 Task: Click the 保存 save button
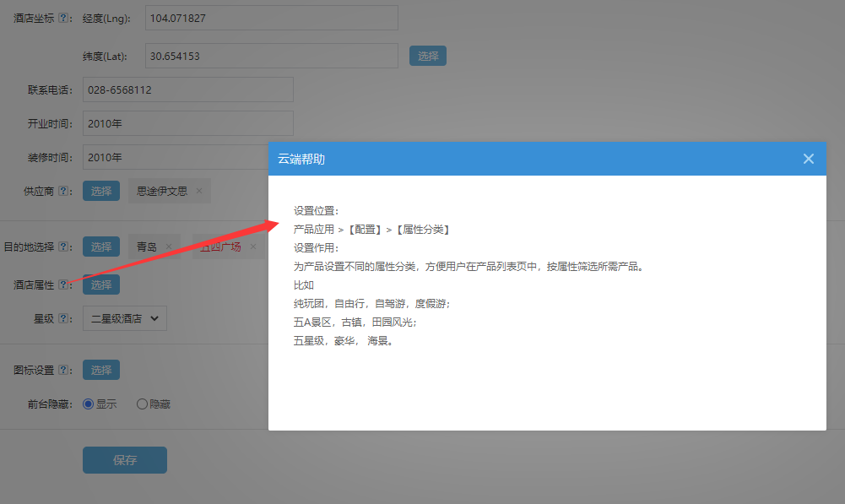point(124,459)
